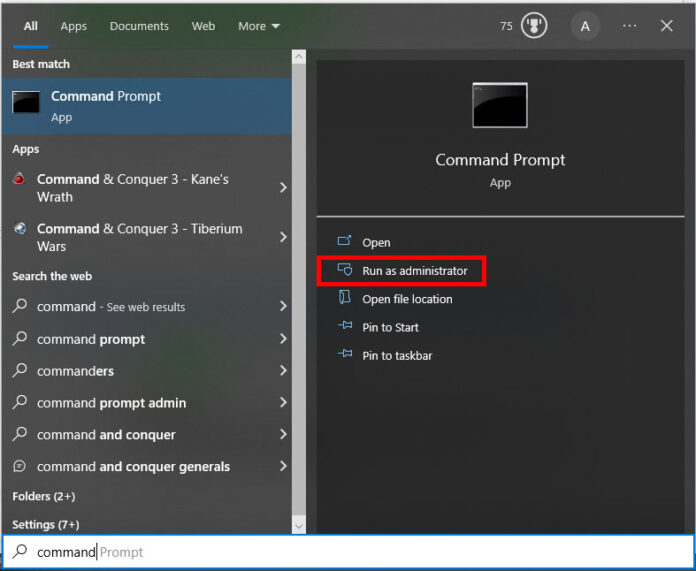The width and height of the screenshot is (696, 571).
Task: Switch to the Documents tab
Action: click(139, 26)
